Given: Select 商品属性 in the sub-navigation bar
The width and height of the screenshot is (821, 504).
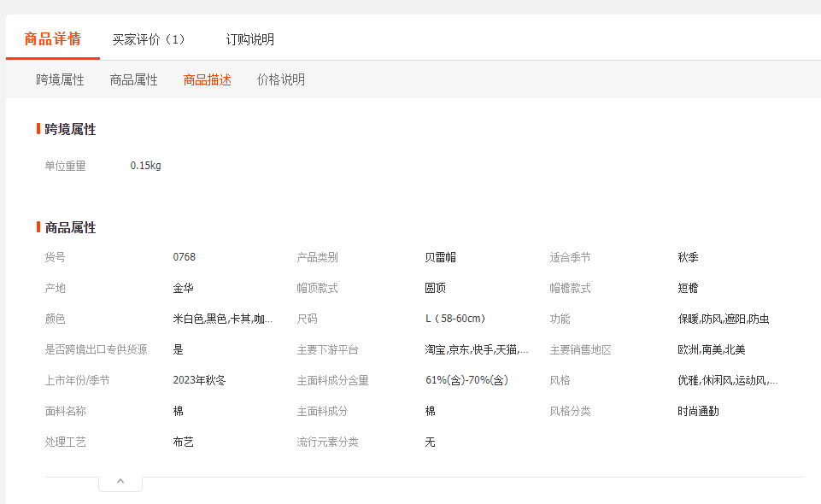Looking at the screenshot, I should point(133,79).
